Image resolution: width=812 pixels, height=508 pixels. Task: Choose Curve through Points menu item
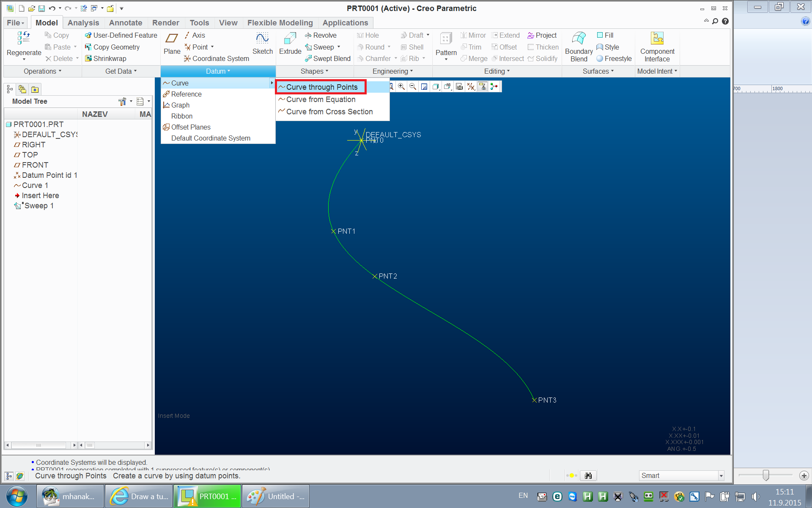tap(322, 87)
